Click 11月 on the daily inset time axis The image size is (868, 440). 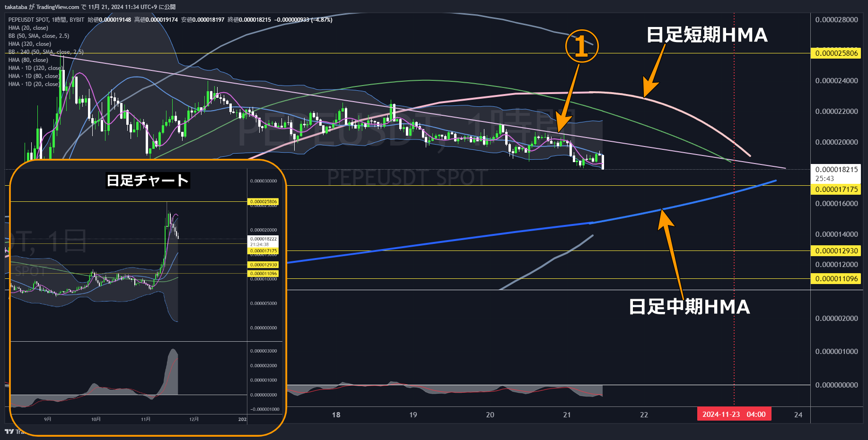tap(146, 419)
